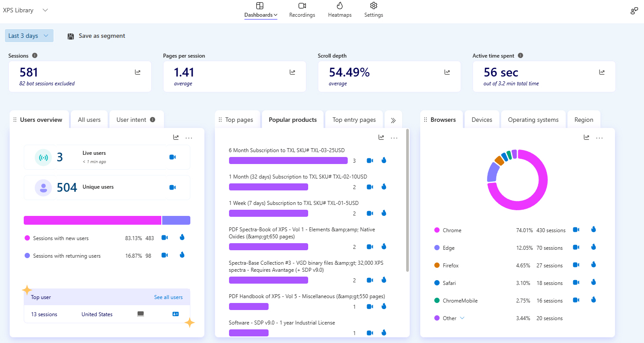Open the account people icon at top right
The height and width of the screenshot is (343, 644).
(634, 11)
